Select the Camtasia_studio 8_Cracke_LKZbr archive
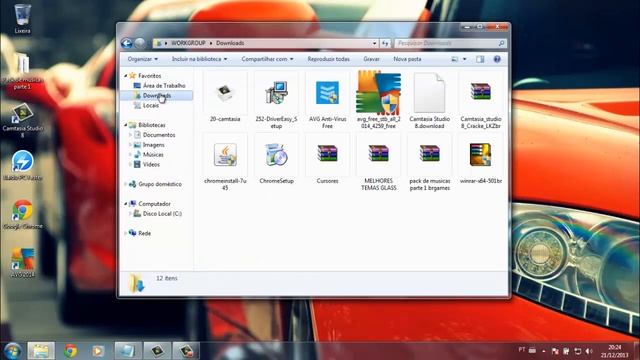Image resolution: width=640 pixels, height=360 pixels. [x=480, y=91]
